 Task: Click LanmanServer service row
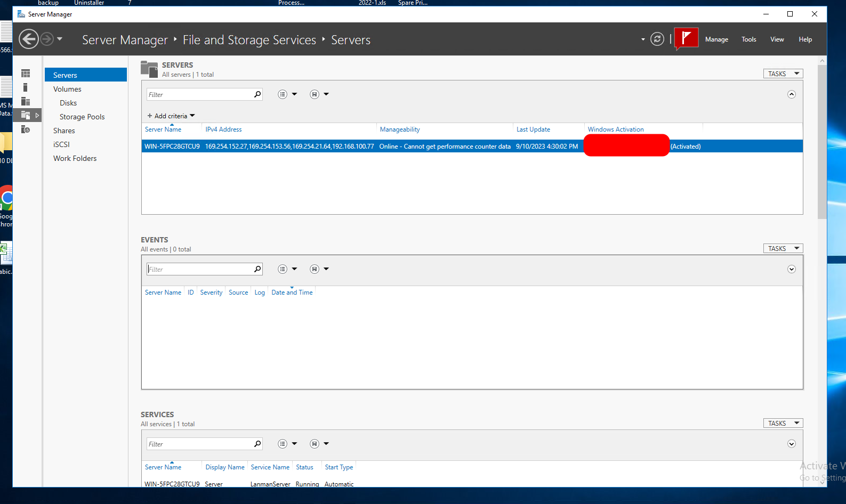[x=472, y=484]
